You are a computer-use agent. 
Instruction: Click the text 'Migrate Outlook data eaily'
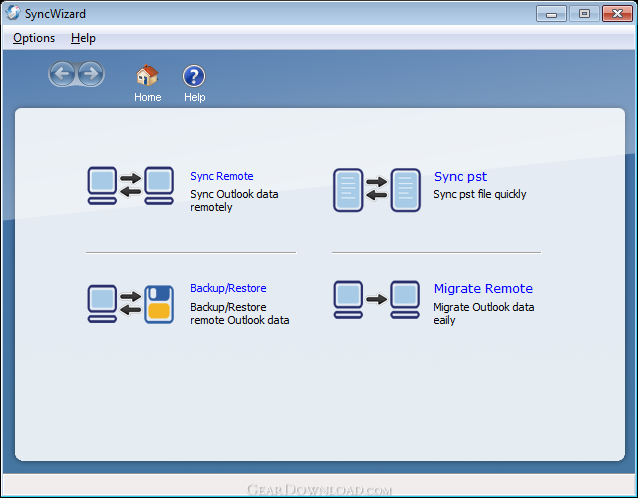[483, 313]
